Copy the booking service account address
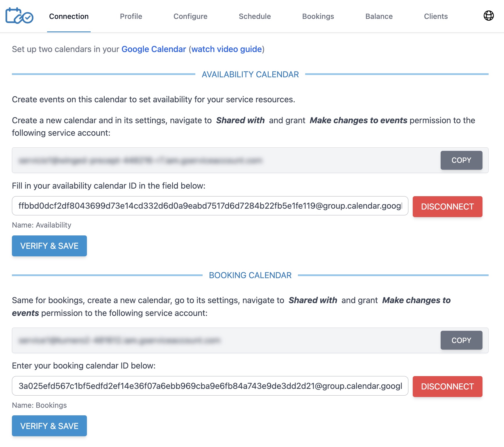 pyautogui.click(x=461, y=340)
